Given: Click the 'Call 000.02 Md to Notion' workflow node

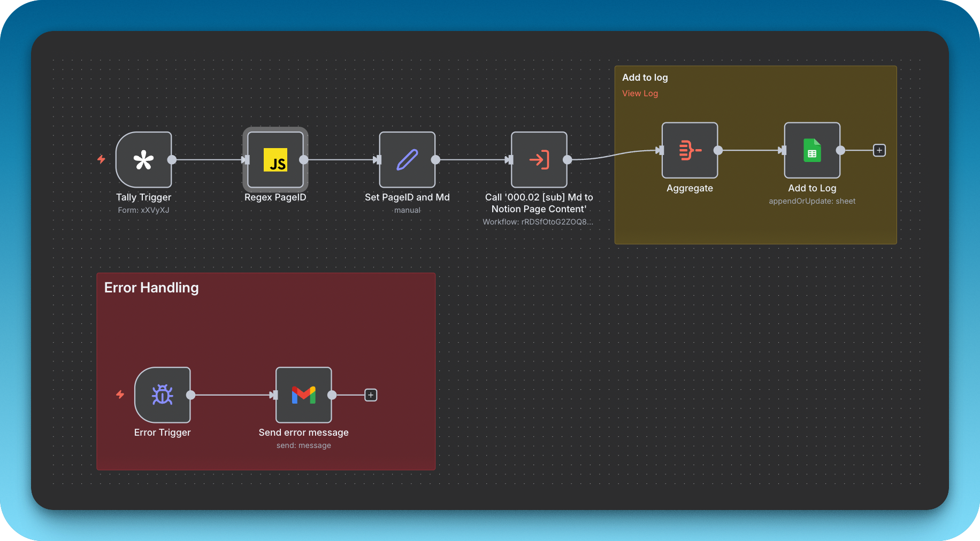Looking at the screenshot, I should coord(539,160).
